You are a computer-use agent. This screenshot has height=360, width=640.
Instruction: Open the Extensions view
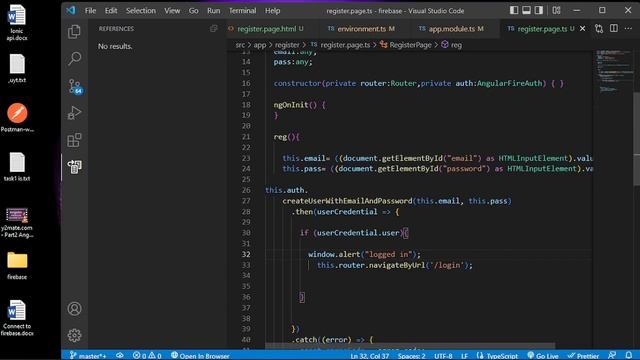point(74,140)
